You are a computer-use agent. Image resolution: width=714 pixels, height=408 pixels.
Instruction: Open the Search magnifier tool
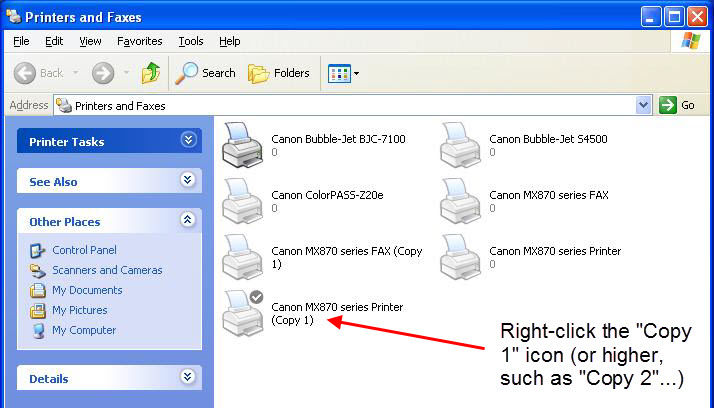click(206, 73)
